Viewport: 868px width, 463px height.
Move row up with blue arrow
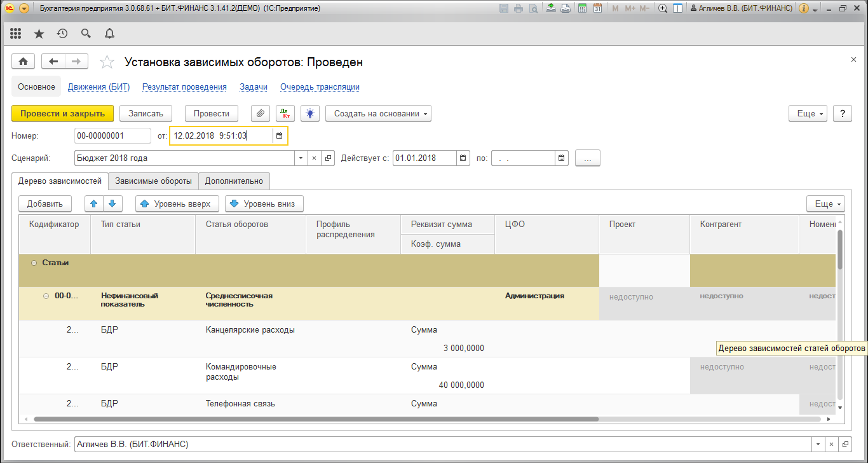tap(94, 204)
